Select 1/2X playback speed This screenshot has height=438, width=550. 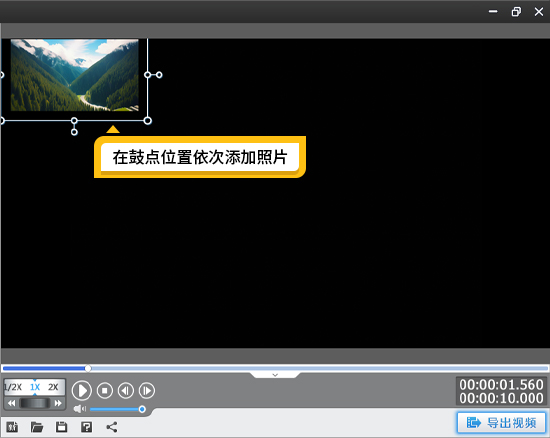coord(13,387)
